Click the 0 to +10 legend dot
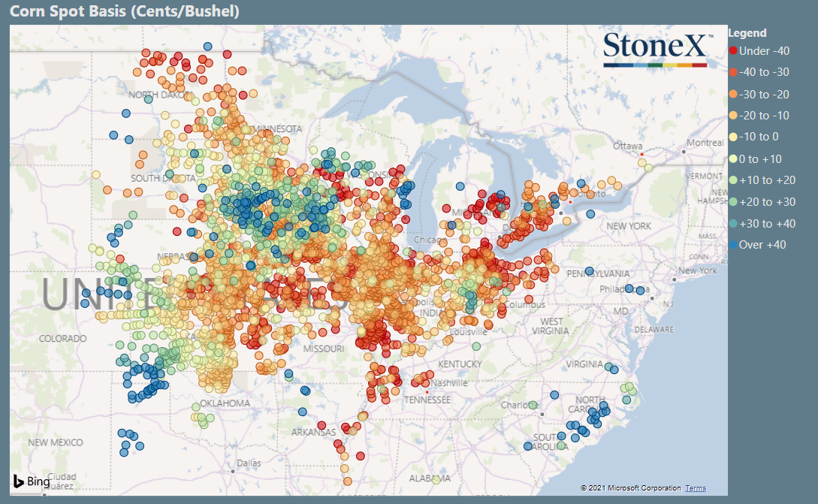Viewport: 818px width, 504px height. point(733,158)
